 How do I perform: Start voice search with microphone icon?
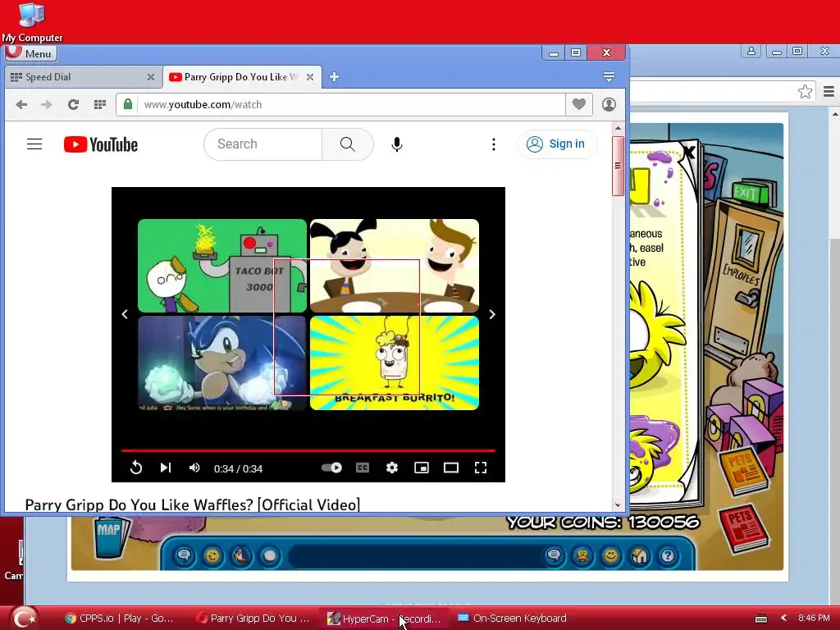(x=396, y=144)
